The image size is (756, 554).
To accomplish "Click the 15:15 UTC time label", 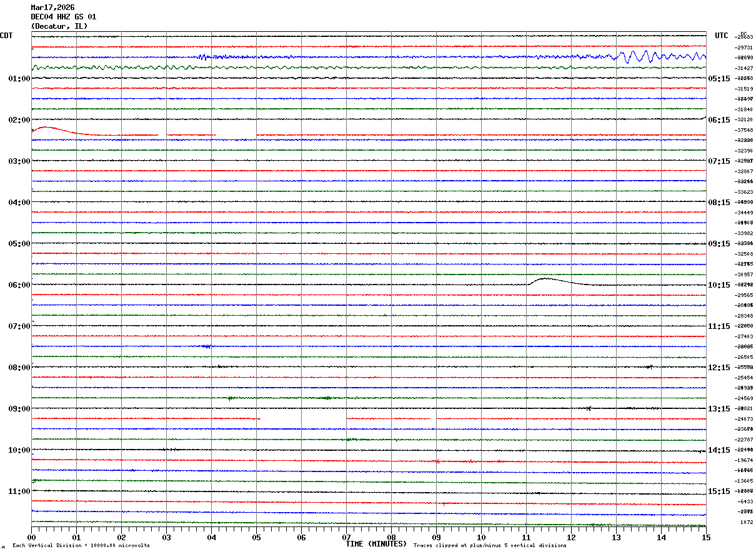I will tap(719, 491).
